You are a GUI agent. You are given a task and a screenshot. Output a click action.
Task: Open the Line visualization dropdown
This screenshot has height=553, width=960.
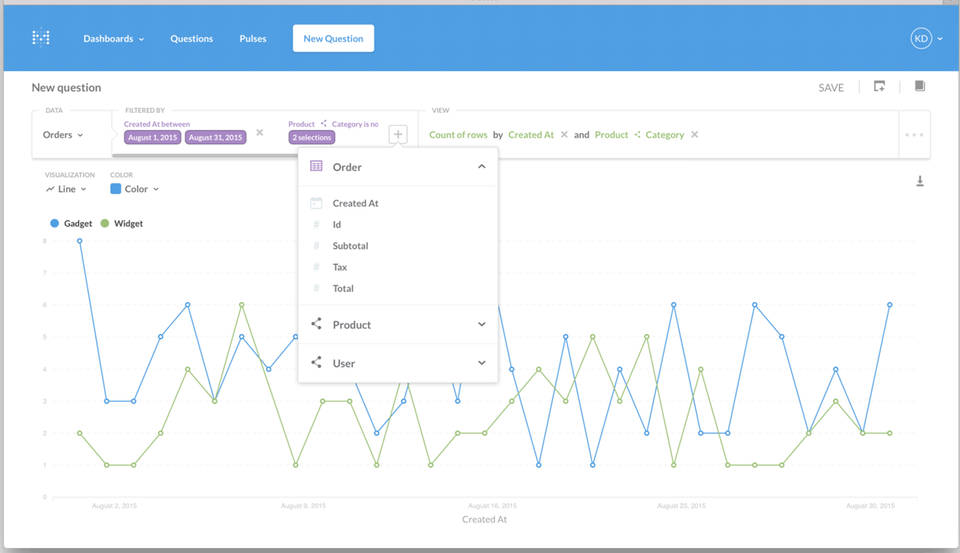(67, 189)
